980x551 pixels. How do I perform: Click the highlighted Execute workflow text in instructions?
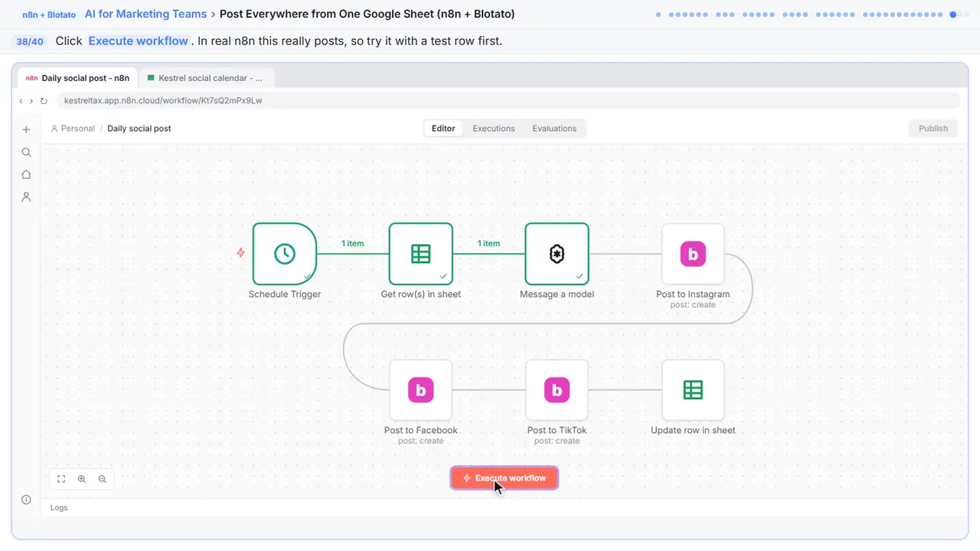click(138, 41)
